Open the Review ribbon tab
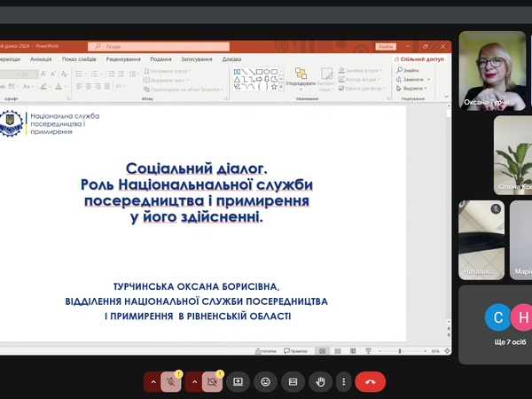The width and height of the screenshot is (532, 399). [123, 59]
